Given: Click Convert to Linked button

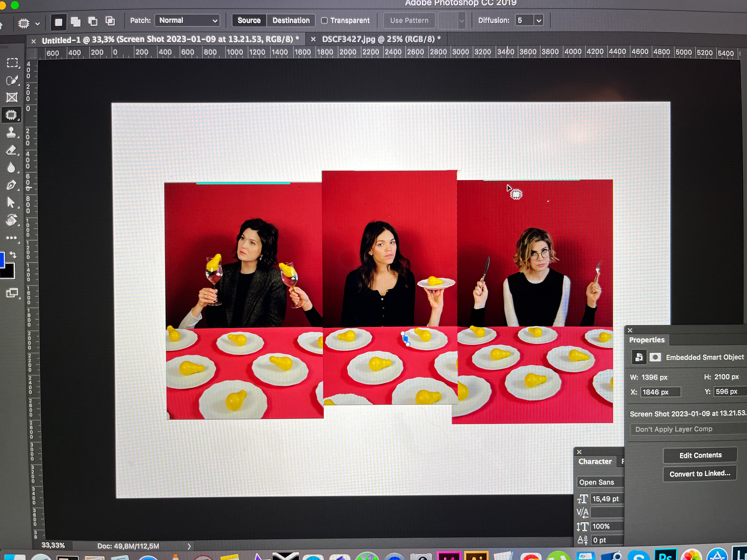Looking at the screenshot, I should point(699,474).
